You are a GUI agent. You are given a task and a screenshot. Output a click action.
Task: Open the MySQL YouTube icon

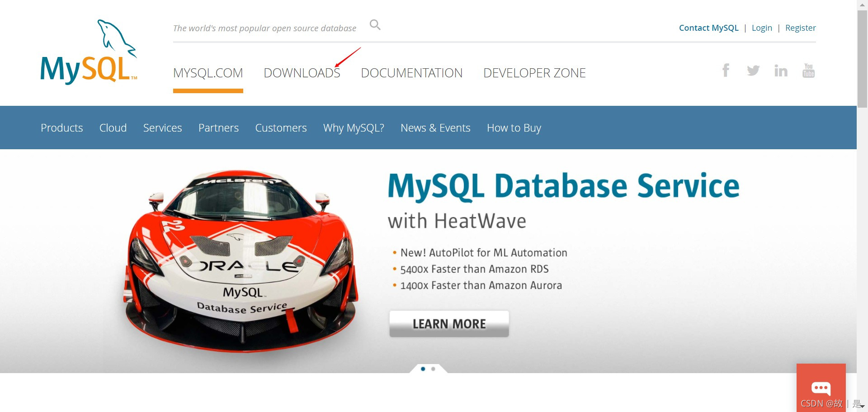(x=808, y=71)
